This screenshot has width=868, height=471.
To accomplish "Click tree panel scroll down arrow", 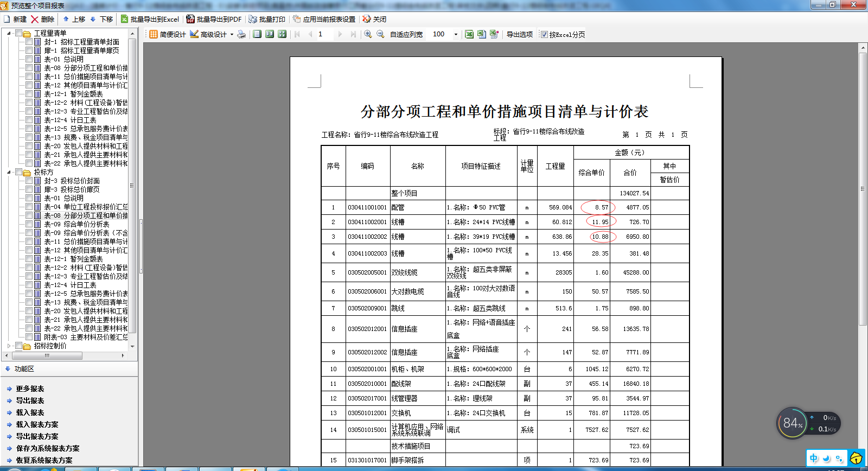I will click(x=132, y=346).
